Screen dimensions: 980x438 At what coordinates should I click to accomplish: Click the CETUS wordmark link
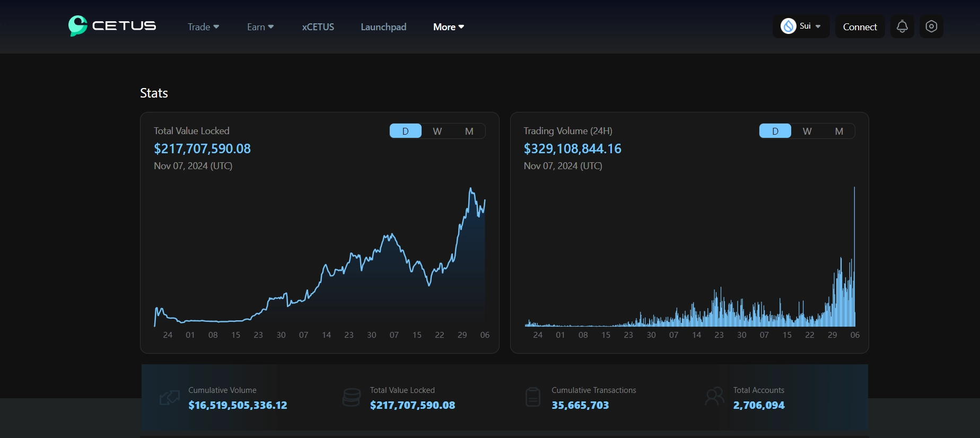(124, 26)
